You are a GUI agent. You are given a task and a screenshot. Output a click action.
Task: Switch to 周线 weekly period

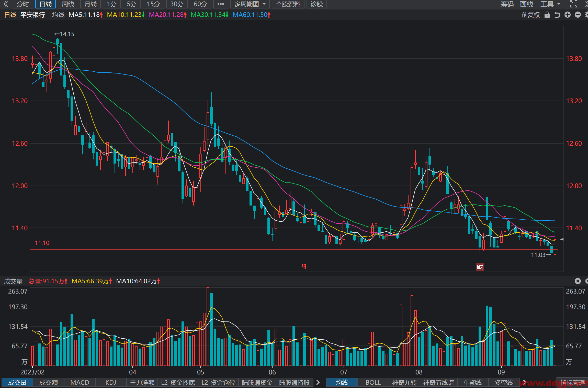pyautogui.click(x=68, y=4)
